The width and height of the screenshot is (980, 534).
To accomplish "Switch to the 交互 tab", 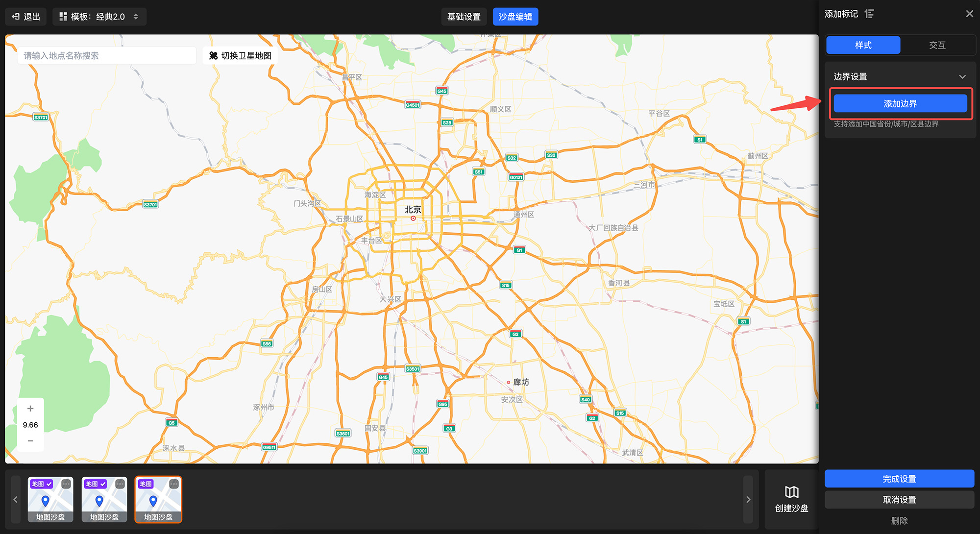I will pos(937,45).
